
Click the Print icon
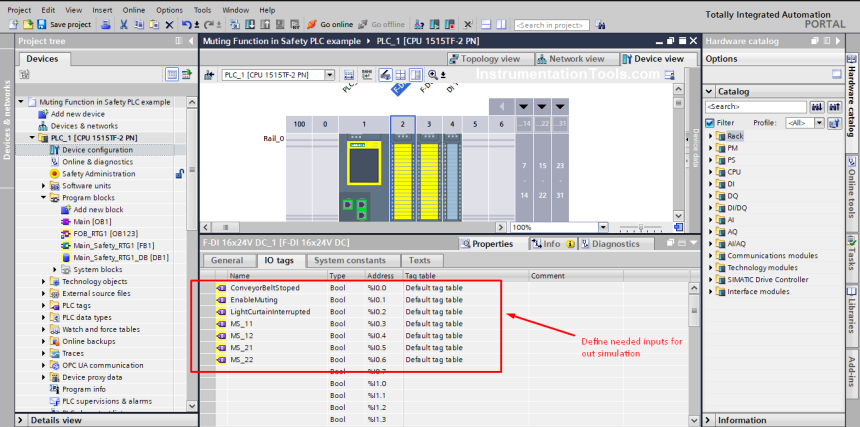(x=106, y=24)
